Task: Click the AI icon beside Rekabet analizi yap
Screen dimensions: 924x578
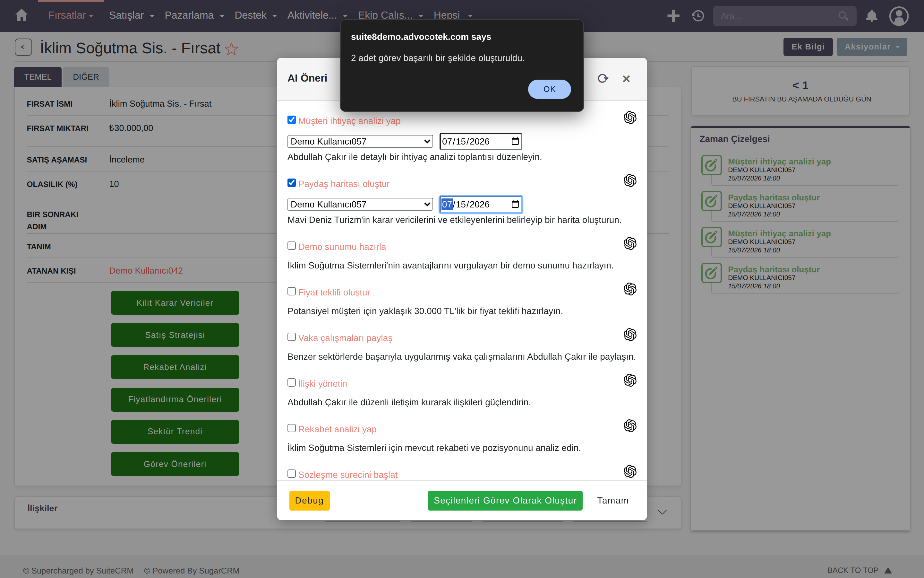Action: [x=630, y=426]
